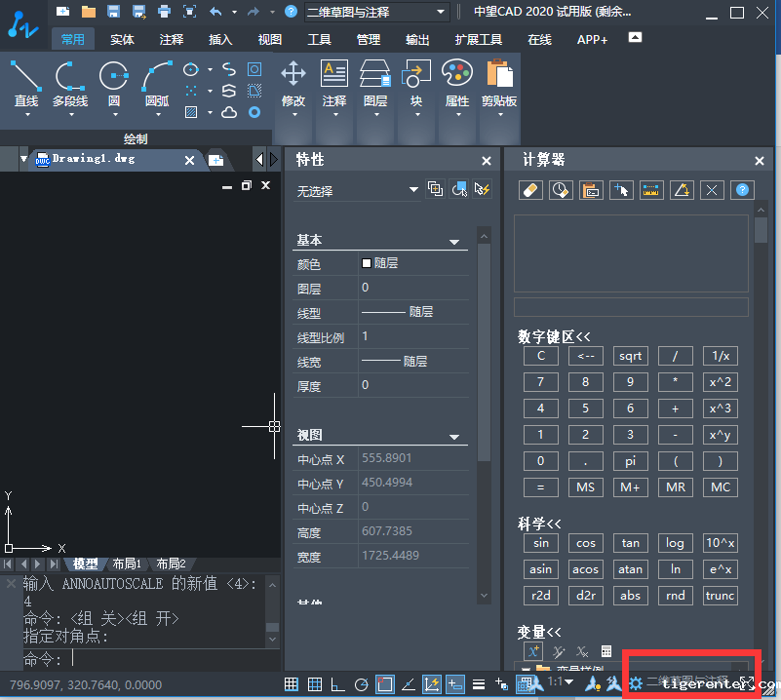Image resolution: width=781 pixels, height=700 pixels.
Task: Toggle polar tracking in the status bar
Action: [362, 683]
